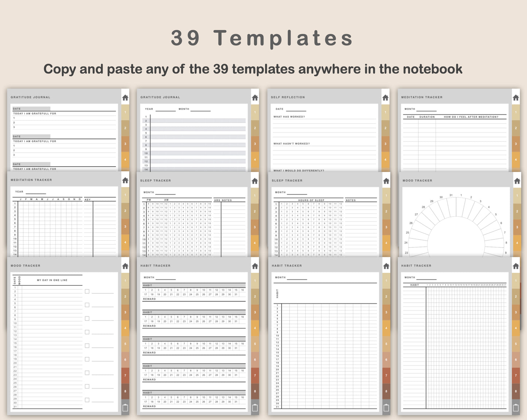Select tab 6 on Habit Tracker with vertical HABIT label
The height and width of the screenshot is (420, 527).
386,359
